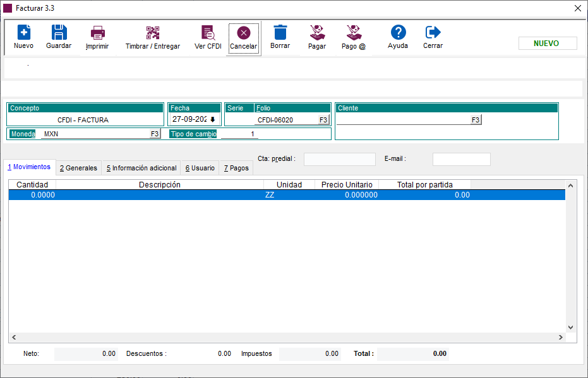The image size is (588, 378).
Task: Click the Tipo de cambio value field
Action: point(239,134)
